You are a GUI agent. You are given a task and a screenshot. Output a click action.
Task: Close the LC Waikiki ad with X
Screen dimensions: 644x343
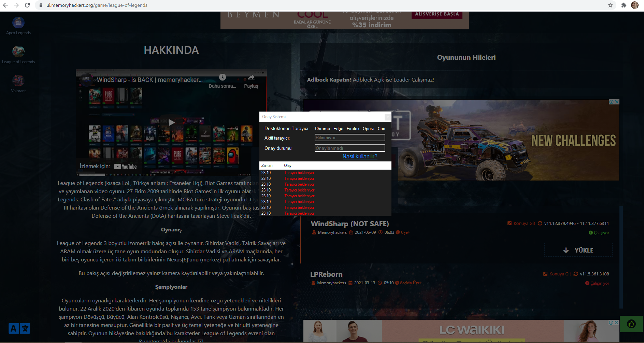(x=617, y=323)
